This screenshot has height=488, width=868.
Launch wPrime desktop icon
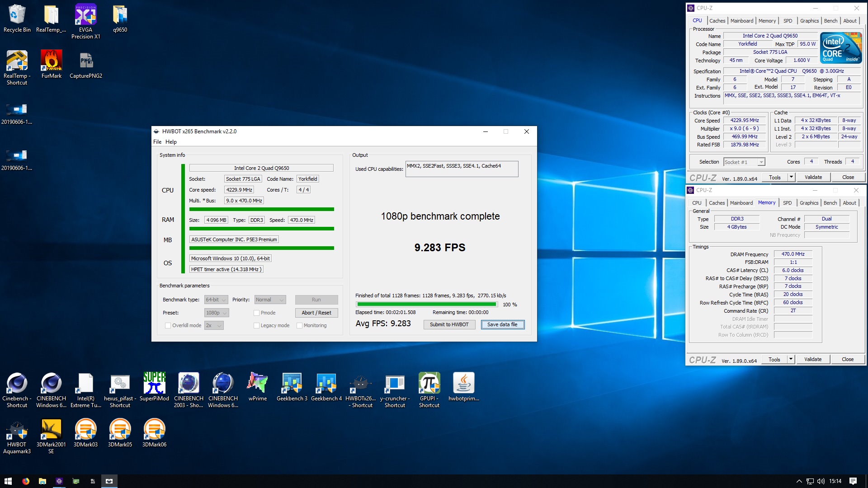click(x=257, y=387)
